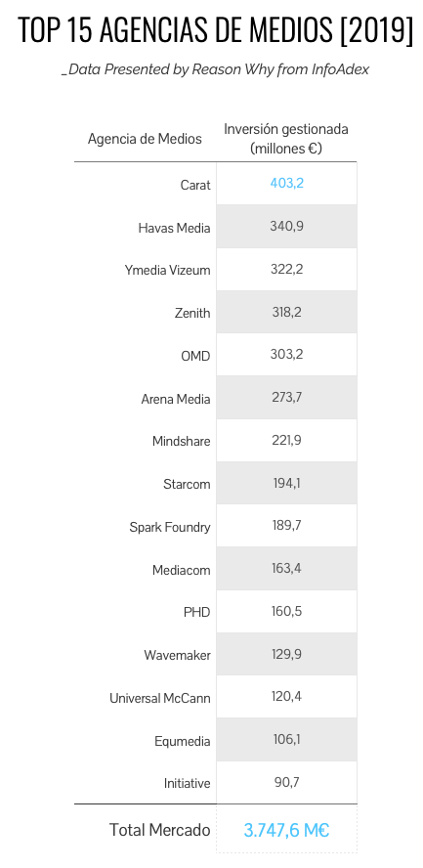
Task: Select Wavemaker's 129,9 investment cell
Action: pos(286,654)
